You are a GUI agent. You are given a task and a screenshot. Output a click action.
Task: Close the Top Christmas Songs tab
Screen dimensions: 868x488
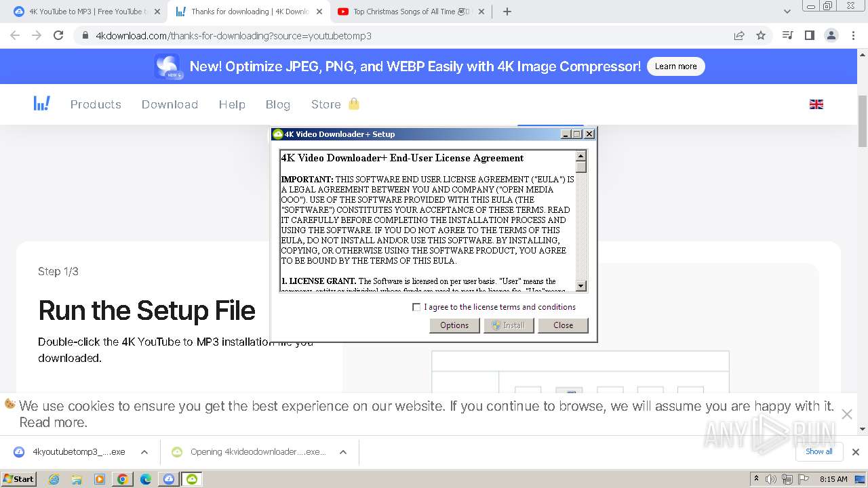(x=481, y=12)
